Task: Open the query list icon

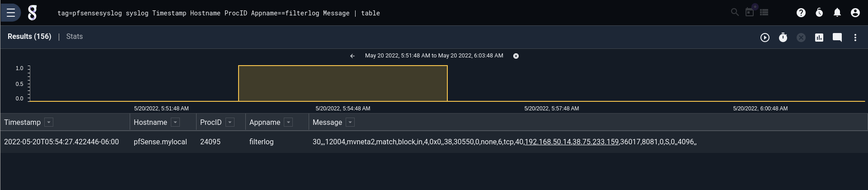Action: tap(765, 12)
